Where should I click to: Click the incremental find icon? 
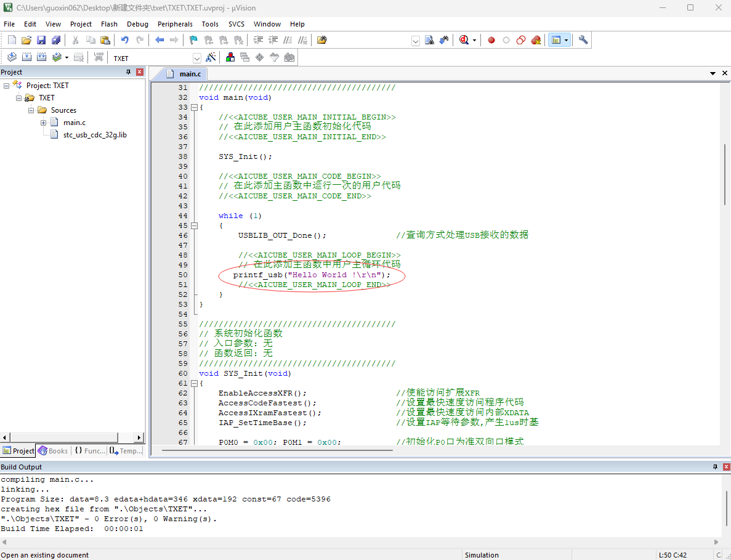[444, 40]
